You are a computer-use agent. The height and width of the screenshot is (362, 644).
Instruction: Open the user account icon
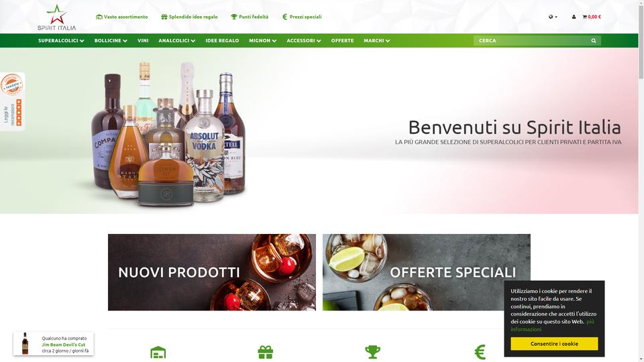[574, 17]
